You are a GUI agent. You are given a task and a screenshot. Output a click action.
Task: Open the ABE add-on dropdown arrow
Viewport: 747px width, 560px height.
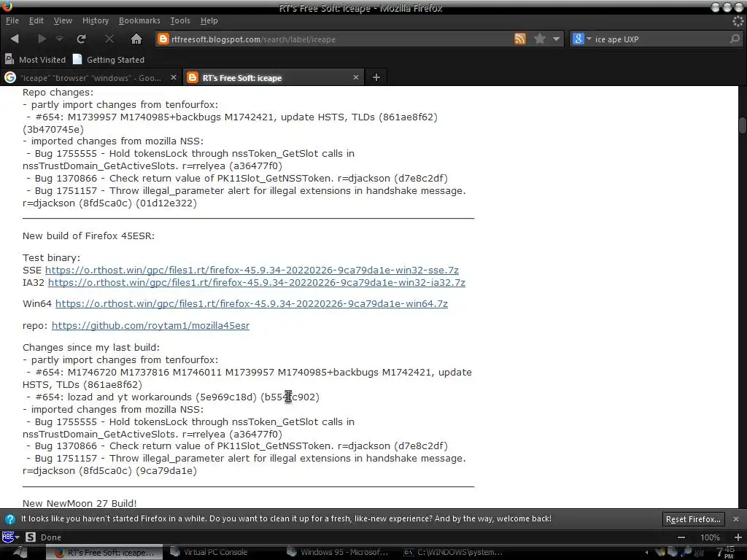click(18, 537)
